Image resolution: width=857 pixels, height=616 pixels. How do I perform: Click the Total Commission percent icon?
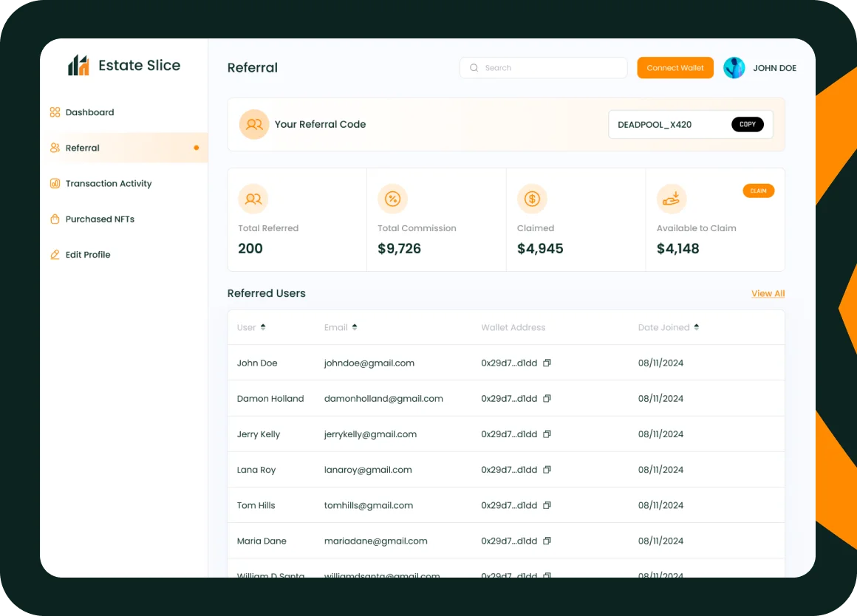(x=392, y=199)
